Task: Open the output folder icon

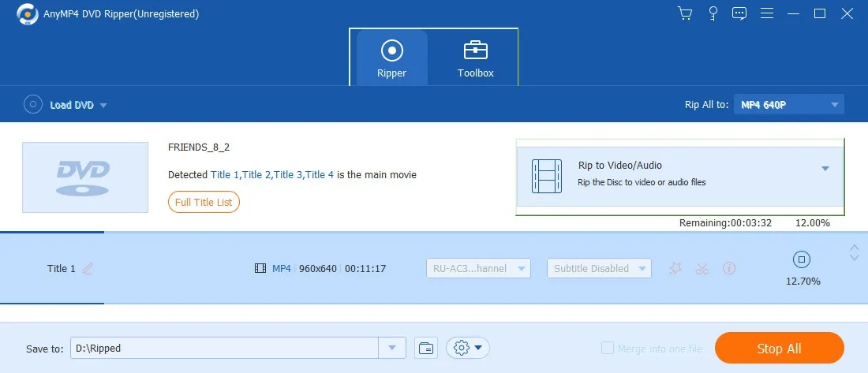Action: point(425,348)
